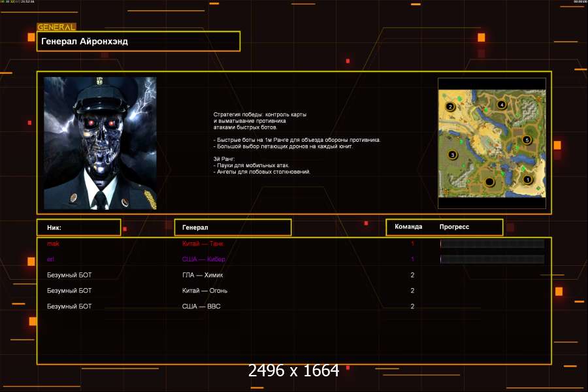Click 'Безумный БОТ' in the ГЛА — Химик row
This screenshot has width=588, height=392.
[69, 275]
